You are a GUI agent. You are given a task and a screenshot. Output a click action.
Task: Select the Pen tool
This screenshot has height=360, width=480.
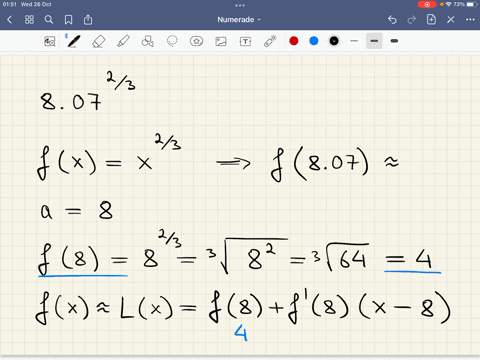74,41
